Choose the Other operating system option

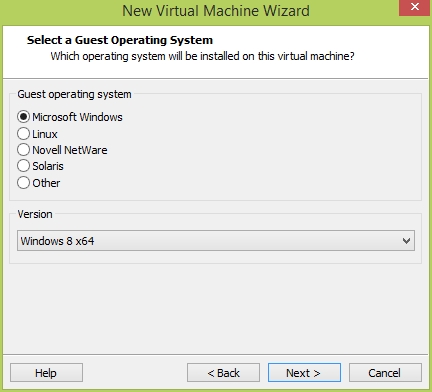pos(23,183)
